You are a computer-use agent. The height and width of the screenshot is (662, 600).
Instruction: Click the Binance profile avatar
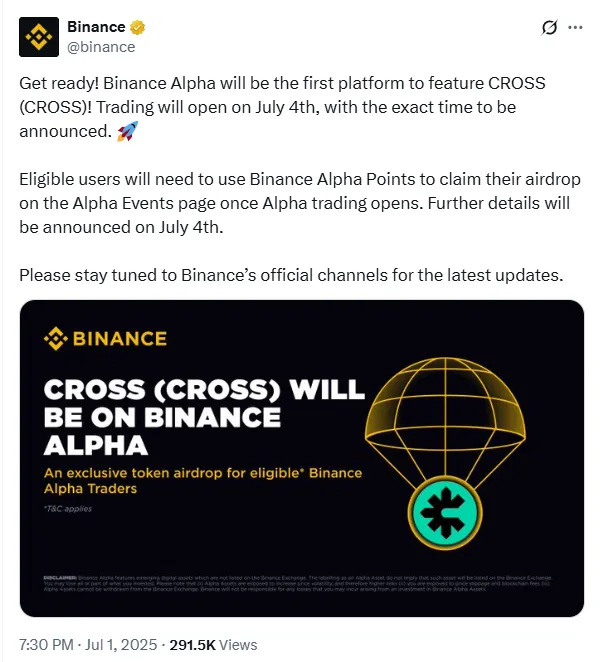(x=40, y=37)
